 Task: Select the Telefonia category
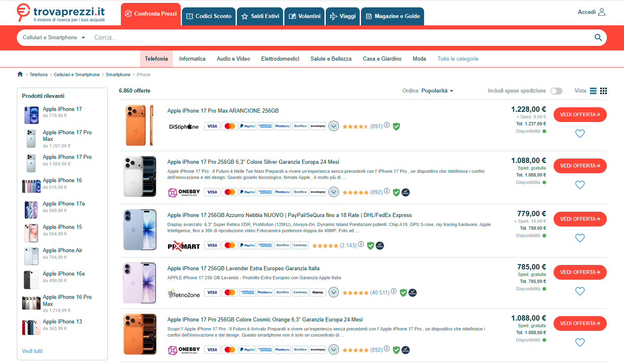[x=157, y=59]
